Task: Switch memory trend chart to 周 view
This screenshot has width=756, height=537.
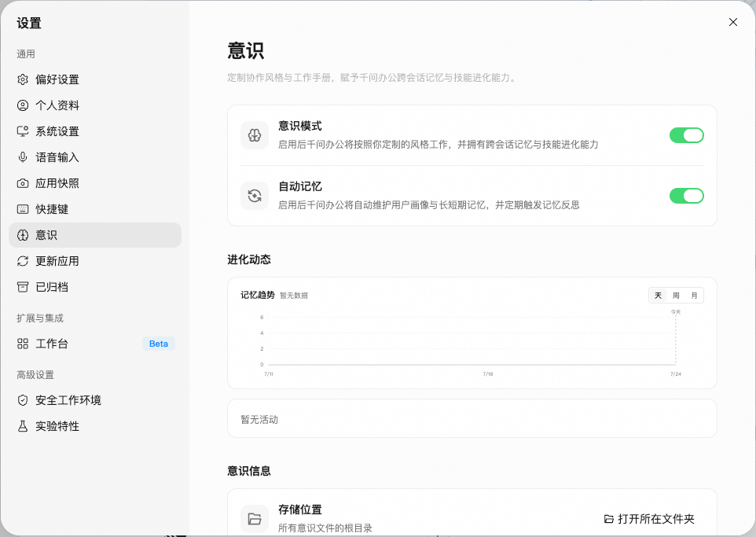Action: tap(676, 296)
